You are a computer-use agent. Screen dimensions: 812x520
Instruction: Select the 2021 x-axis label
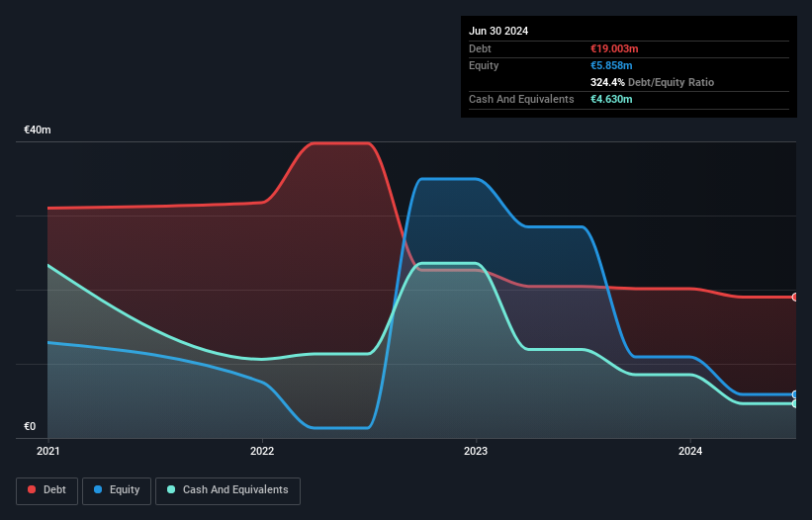coord(48,451)
